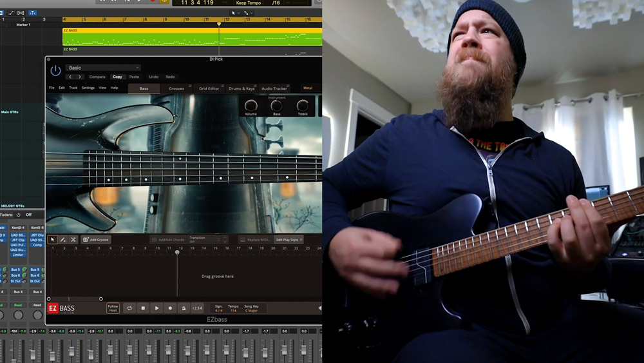Open EZbass View menu

pyautogui.click(x=102, y=88)
